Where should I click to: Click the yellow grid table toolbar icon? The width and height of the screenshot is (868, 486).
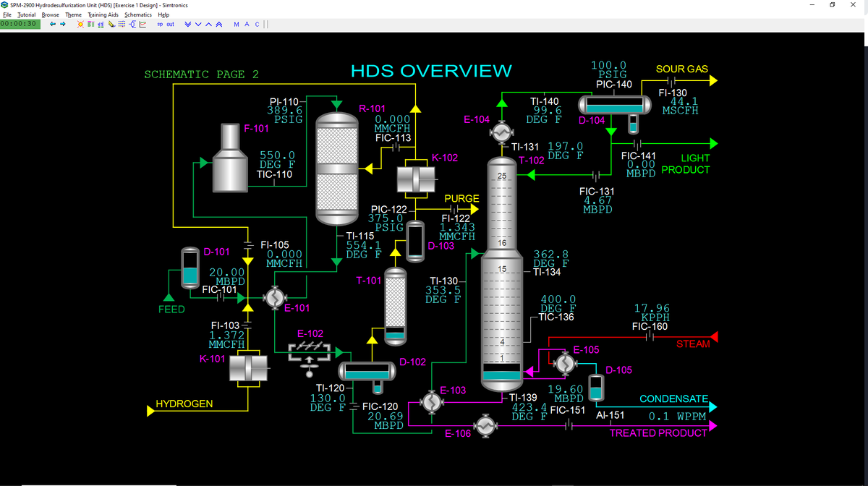122,24
